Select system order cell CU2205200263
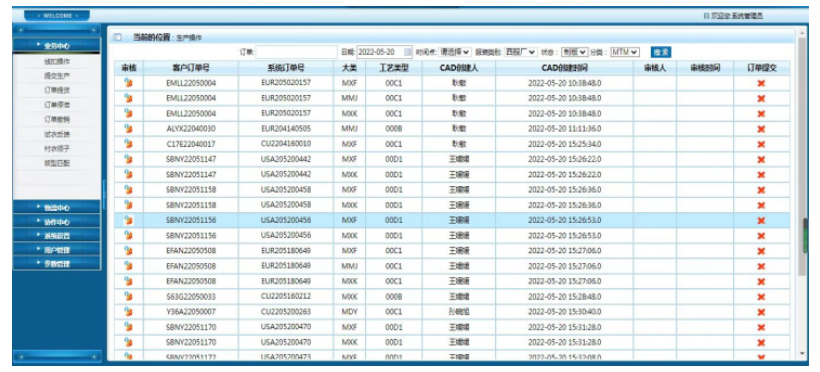This screenshot has width=820, height=372. [286, 311]
